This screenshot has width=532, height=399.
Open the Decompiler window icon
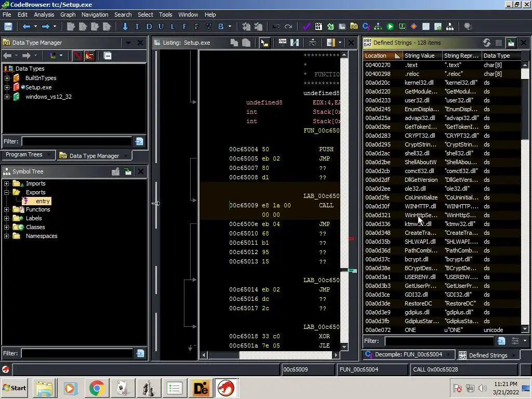coord(366,26)
